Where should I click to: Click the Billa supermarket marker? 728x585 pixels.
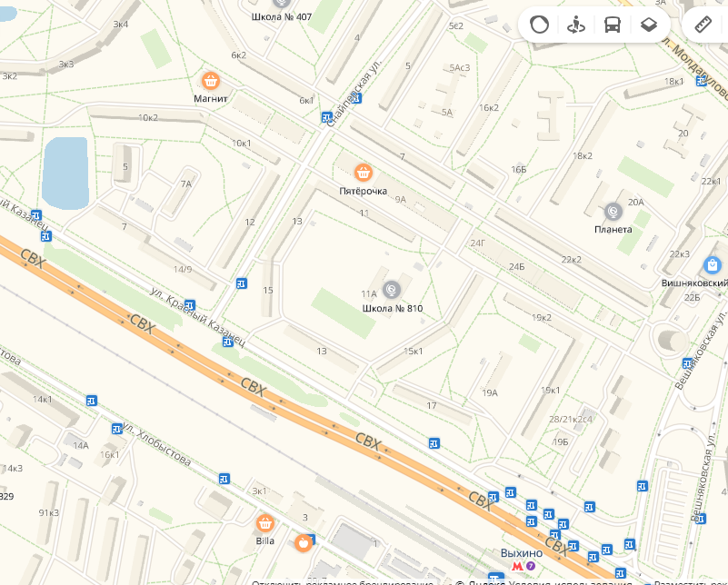(x=265, y=524)
